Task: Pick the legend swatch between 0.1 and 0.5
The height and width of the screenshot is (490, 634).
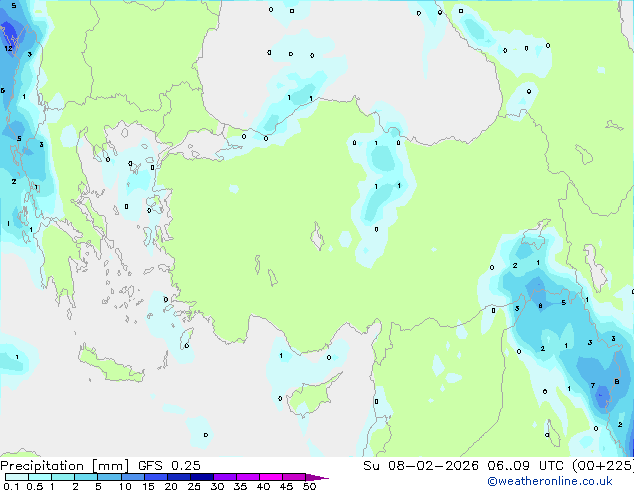Action: 17,477
